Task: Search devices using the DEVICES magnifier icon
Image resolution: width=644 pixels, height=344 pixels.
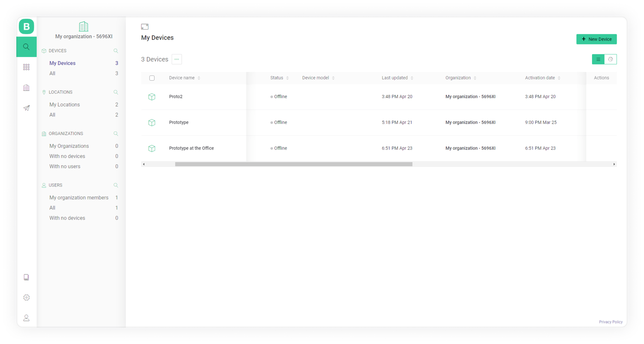Action: click(x=116, y=51)
